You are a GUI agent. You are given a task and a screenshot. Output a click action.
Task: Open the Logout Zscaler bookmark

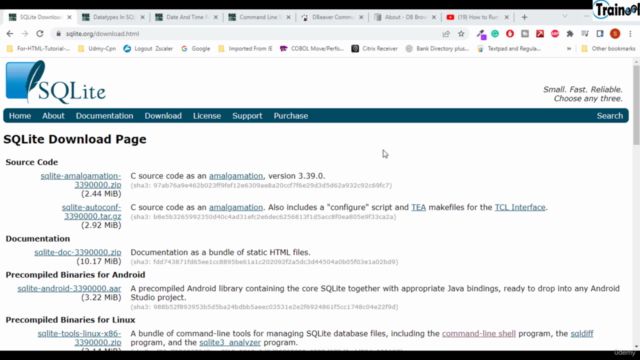click(148, 49)
